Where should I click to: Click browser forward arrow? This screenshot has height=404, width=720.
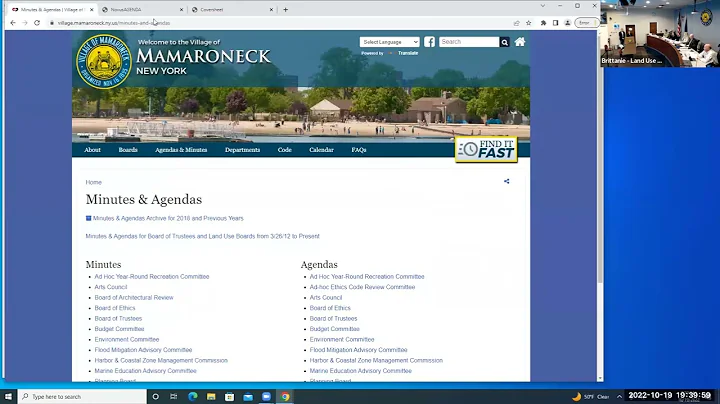[25, 22]
